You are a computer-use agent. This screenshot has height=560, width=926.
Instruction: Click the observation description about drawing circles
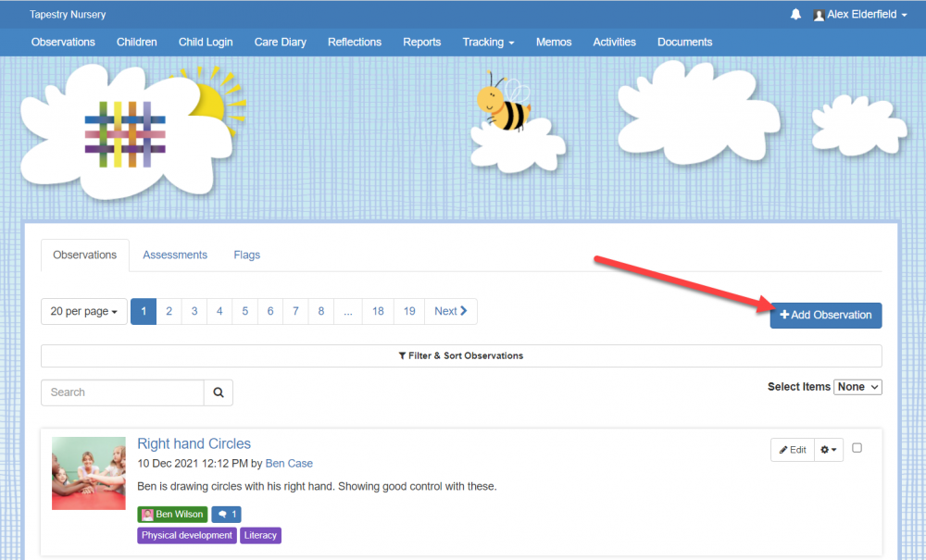coord(317,486)
